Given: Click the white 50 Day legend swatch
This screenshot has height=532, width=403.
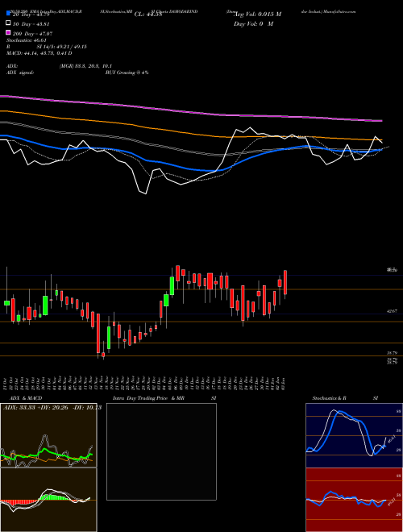Looking at the screenshot, I should point(8,23).
